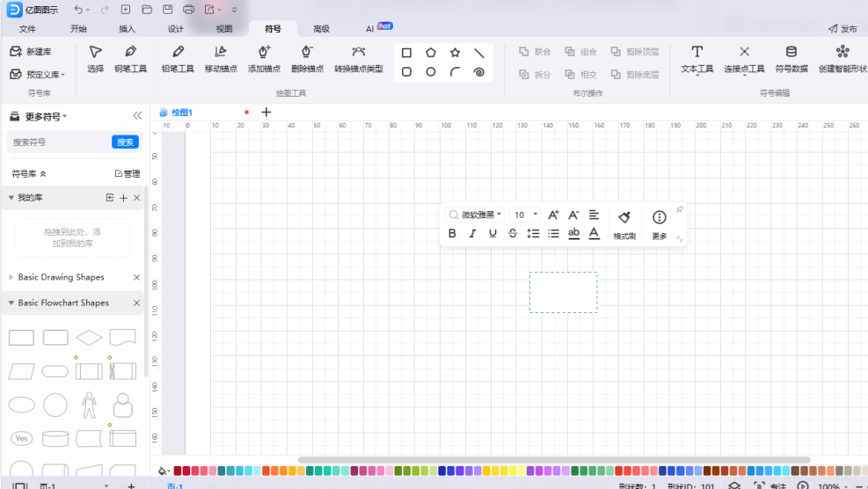The height and width of the screenshot is (489, 868).
Task: Toggle Underline formatting
Action: 492,234
